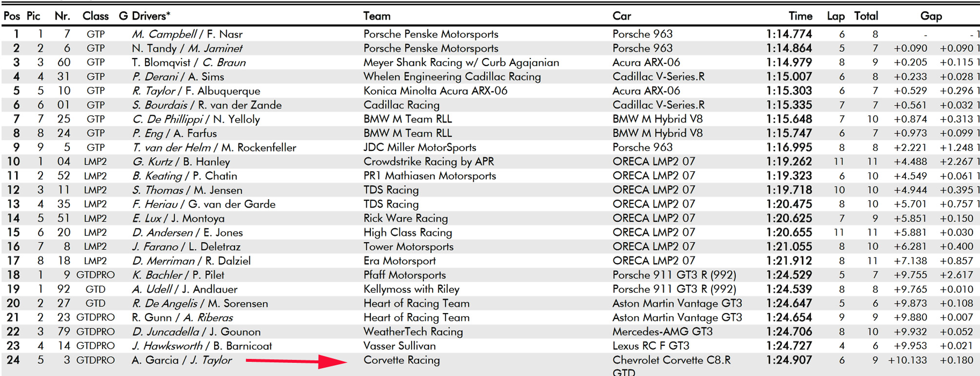Select the Meyer Shank Racing w/ Curb Agajanian team
The image size is (980, 376).
(x=461, y=63)
